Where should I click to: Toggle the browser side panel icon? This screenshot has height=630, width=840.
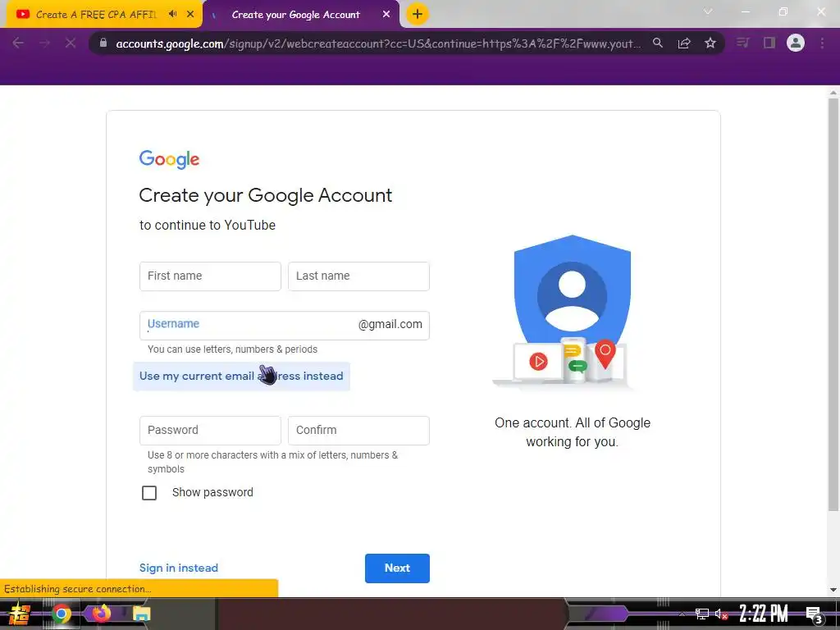click(769, 43)
